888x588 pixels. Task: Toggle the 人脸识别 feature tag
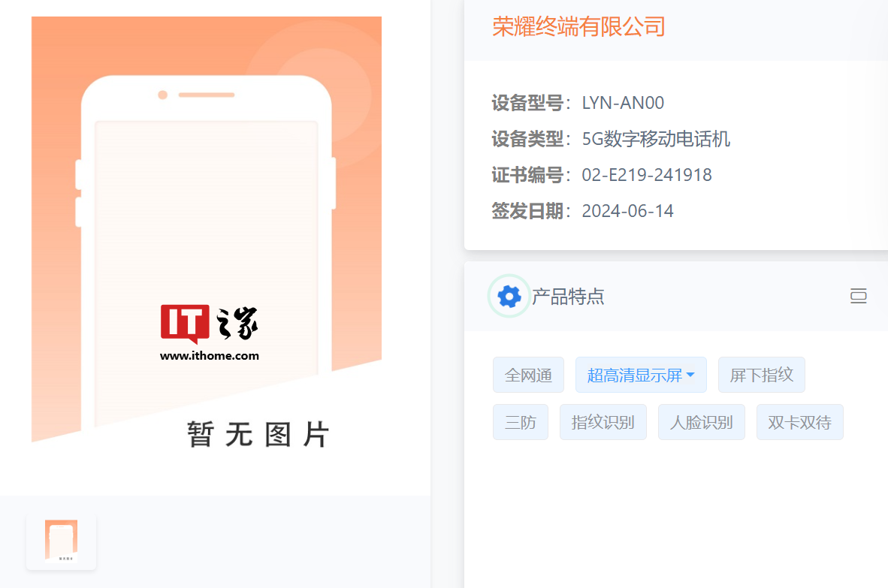pos(701,422)
